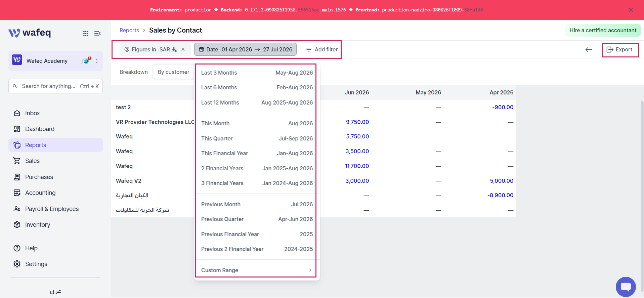Open the Date range filter dropdown
The width and height of the screenshot is (644, 298).
pos(245,49)
